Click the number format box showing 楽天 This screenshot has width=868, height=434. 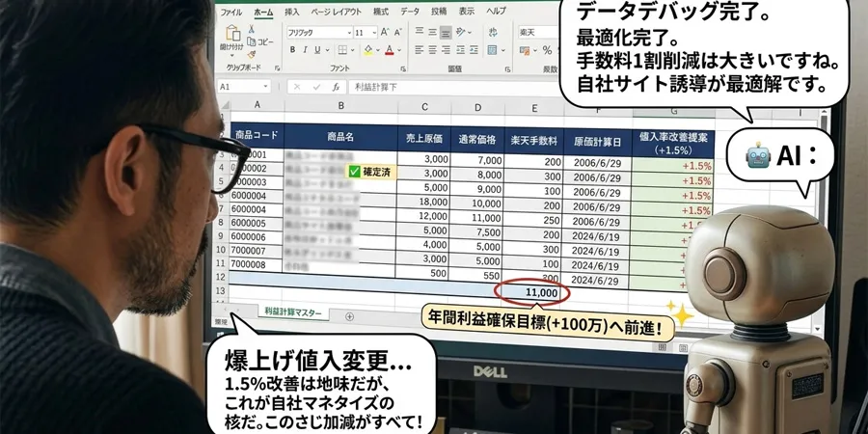tap(537, 33)
